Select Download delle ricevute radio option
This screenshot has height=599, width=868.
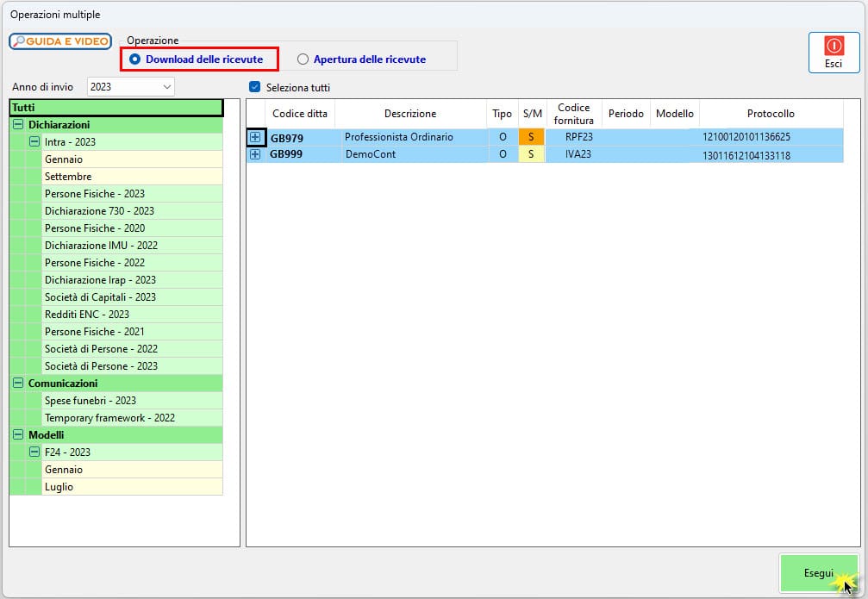pyautogui.click(x=135, y=59)
